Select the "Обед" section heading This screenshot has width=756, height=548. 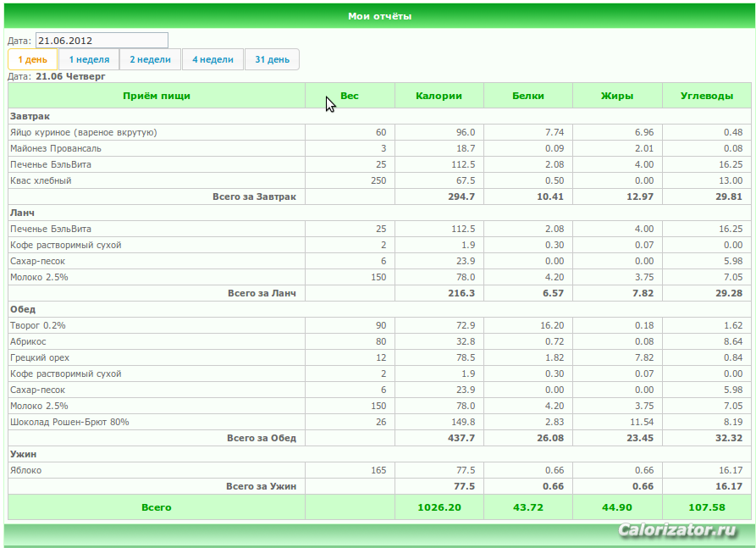click(23, 309)
